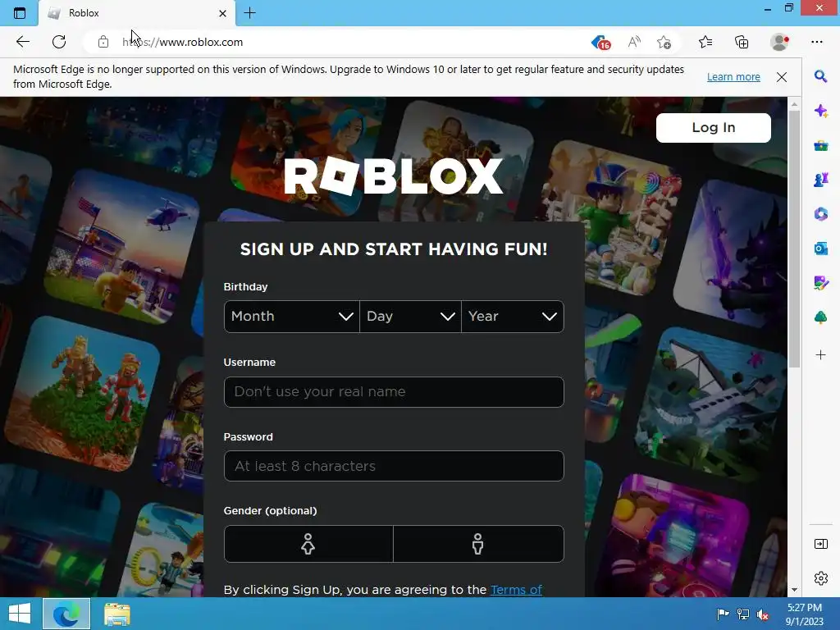This screenshot has height=630, width=840.
Task: Select the male gender option
Action: [x=478, y=544]
